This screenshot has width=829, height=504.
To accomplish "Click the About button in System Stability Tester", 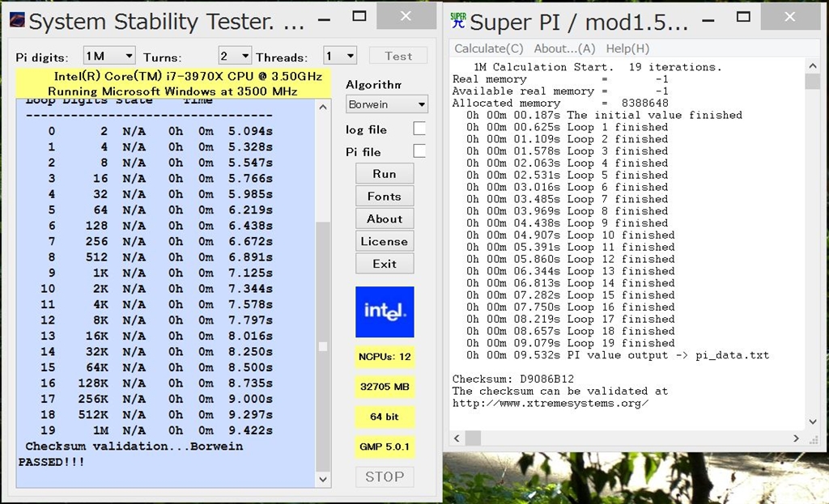I will point(385,218).
